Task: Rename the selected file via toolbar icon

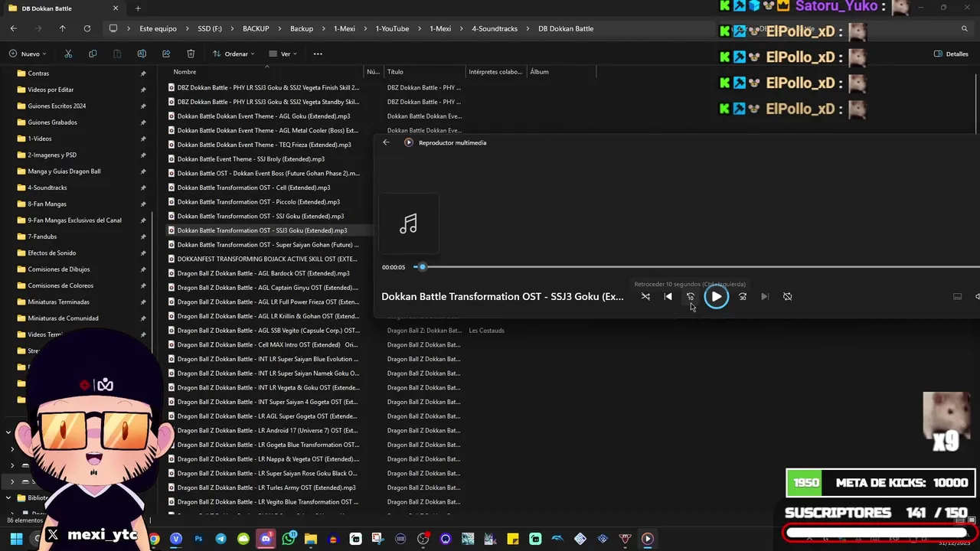Action: [142, 54]
